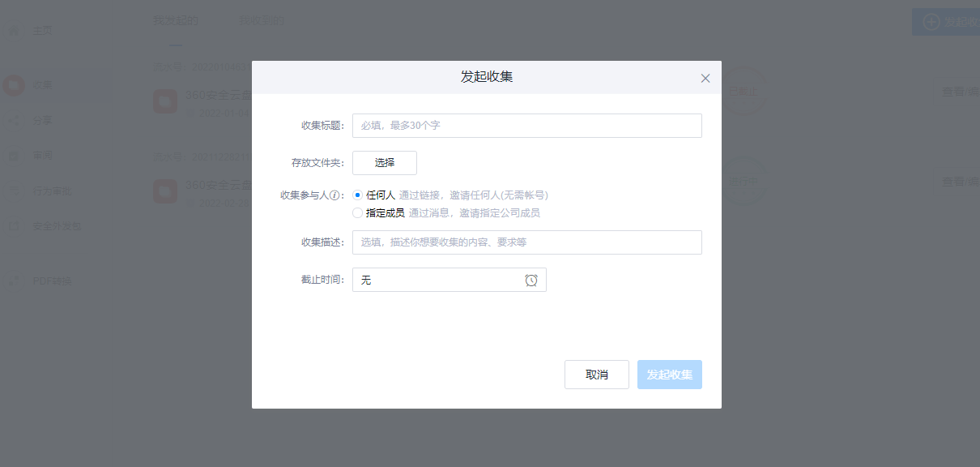Open the 截止时间 deadline picker showing 无
The height and width of the screenshot is (467, 980).
pos(437,279)
